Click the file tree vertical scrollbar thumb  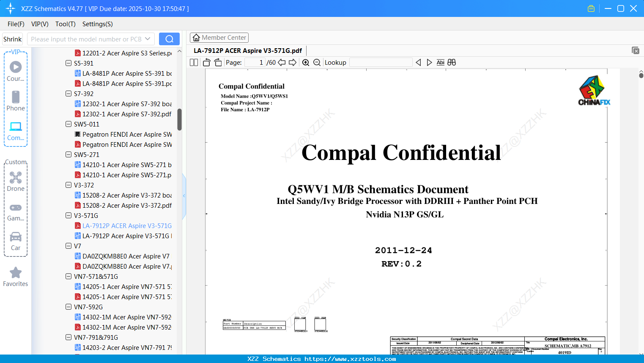(x=179, y=120)
